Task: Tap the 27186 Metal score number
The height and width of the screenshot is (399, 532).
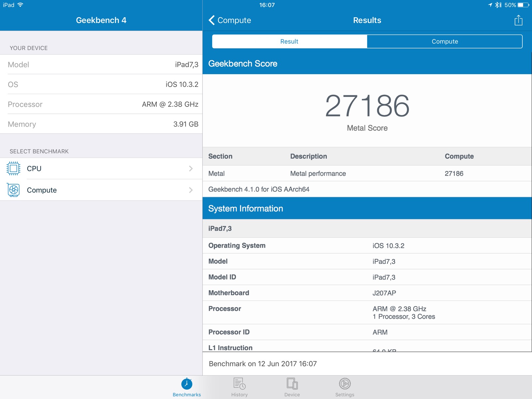Action: (x=367, y=106)
